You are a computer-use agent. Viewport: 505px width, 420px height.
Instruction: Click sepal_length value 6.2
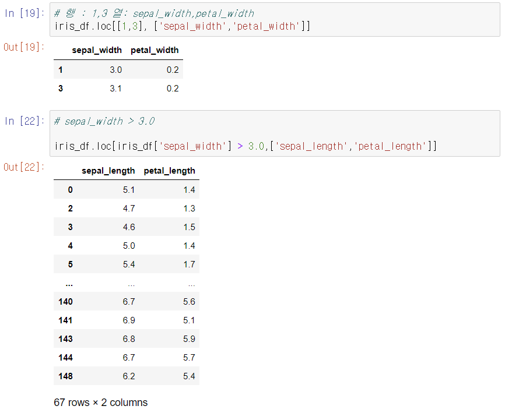point(129,376)
